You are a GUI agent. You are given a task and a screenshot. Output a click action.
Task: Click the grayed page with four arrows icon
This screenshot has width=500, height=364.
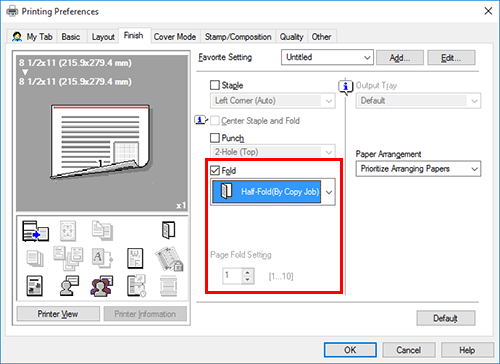click(x=68, y=231)
